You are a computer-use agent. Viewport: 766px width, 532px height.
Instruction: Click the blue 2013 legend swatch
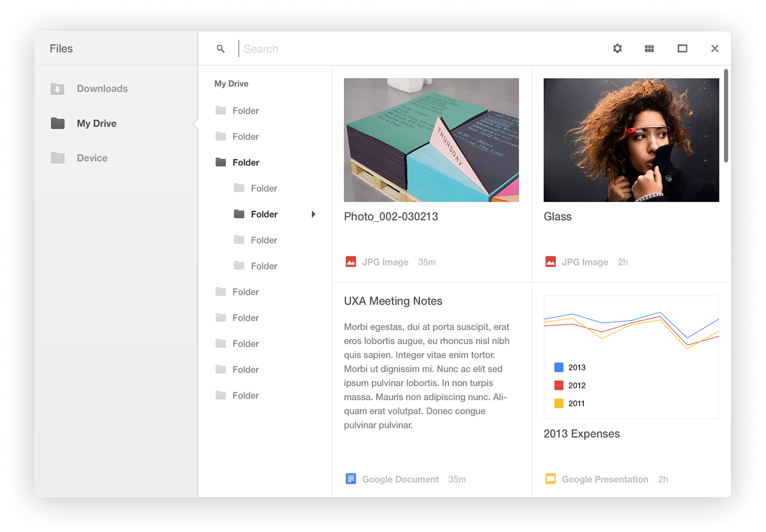click(x=559, y=367)
